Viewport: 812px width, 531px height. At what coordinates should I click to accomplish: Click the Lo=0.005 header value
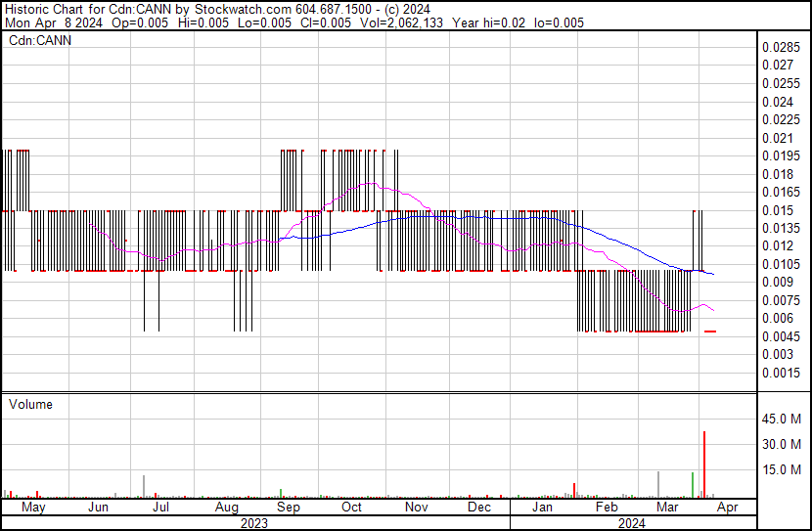(x=263, y=22)
